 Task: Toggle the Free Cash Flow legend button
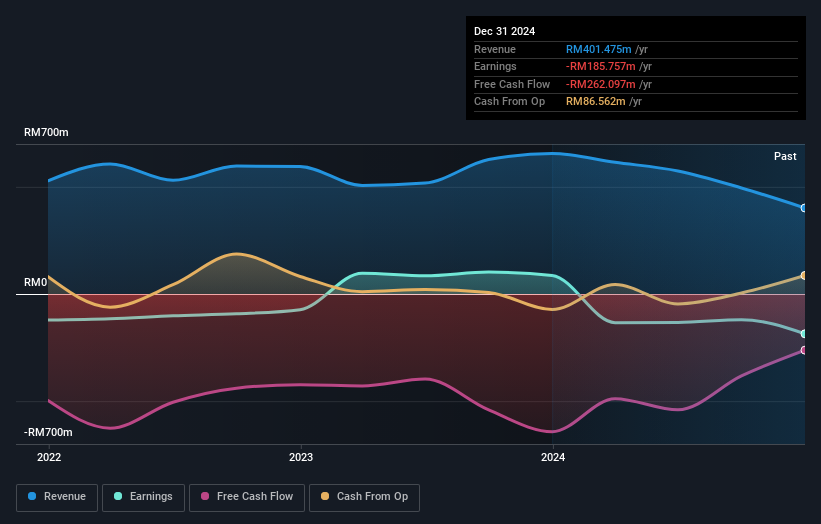click(x=247, y=497)
